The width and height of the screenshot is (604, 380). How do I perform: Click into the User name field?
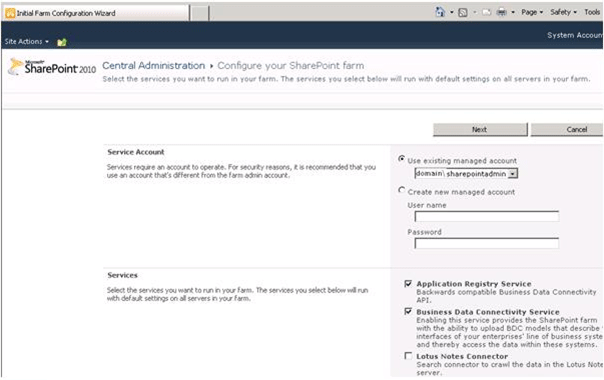pyautogui.click(x=487, y=216)
